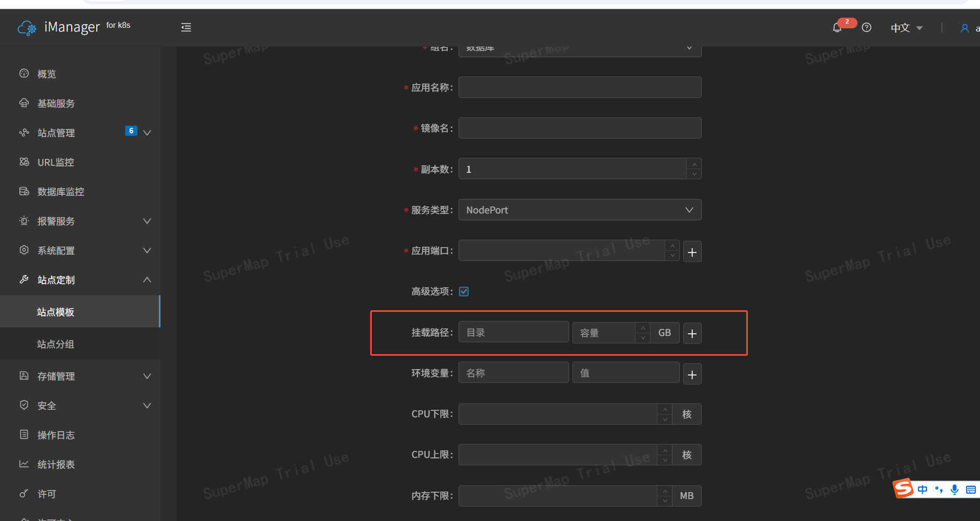Click 环境变量 名称 input field

click(514, 372)
